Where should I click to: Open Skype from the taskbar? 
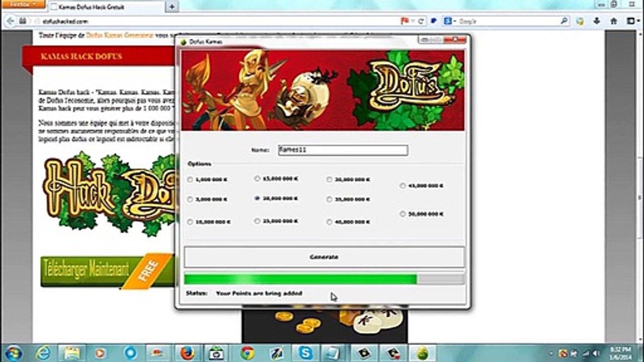point(305,353)
